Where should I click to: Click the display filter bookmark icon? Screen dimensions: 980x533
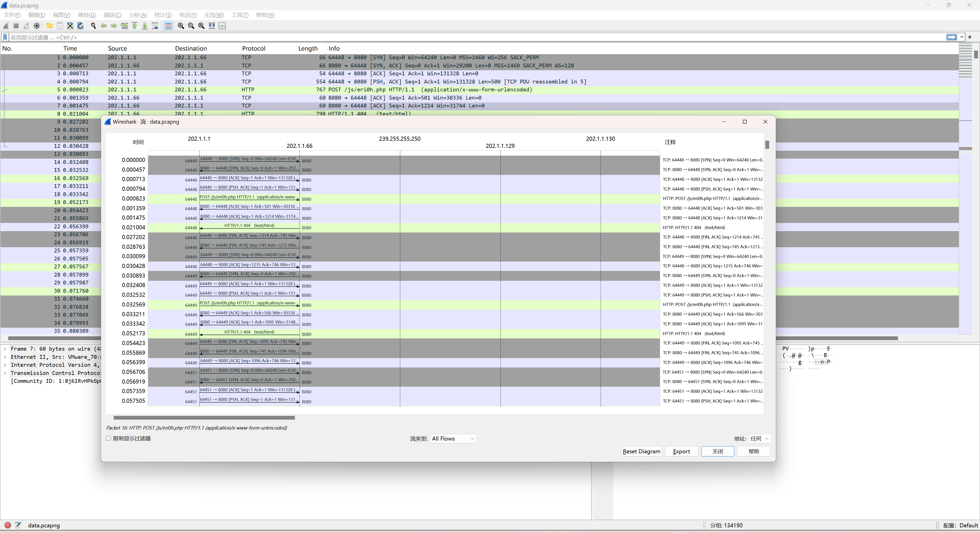pyautogui.click(x=5, y=37)
